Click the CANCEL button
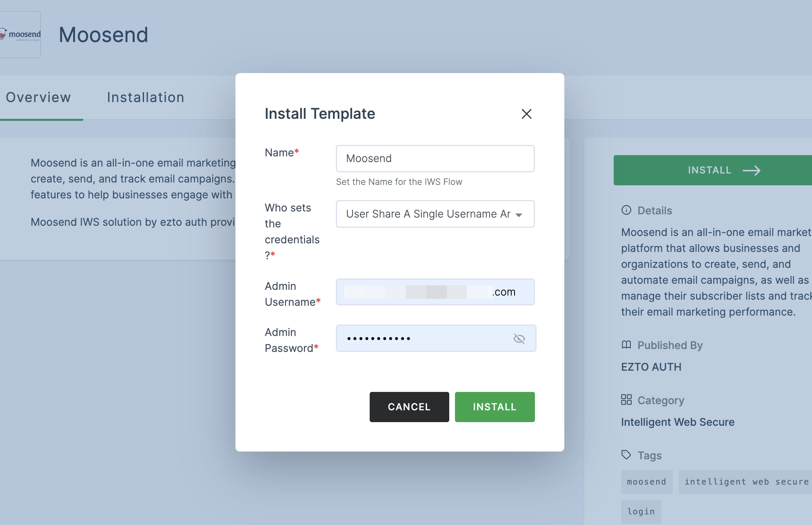The height and width of the screenshot is (525, 812). [x=409, y=407]
